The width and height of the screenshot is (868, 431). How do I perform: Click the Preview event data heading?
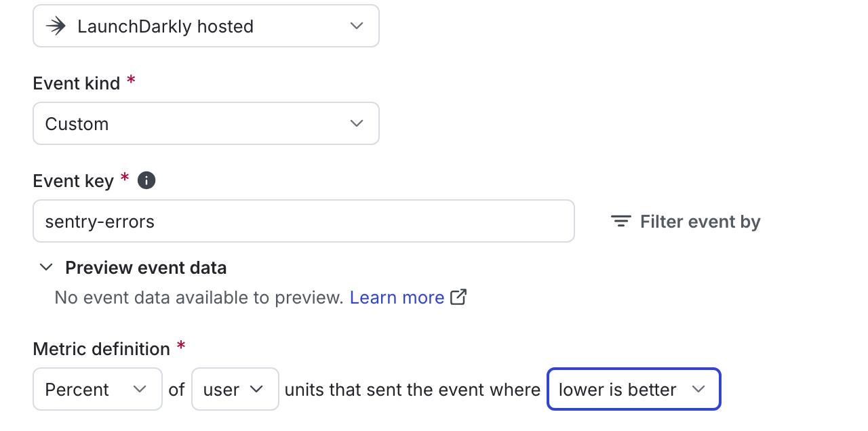[146, 268]
